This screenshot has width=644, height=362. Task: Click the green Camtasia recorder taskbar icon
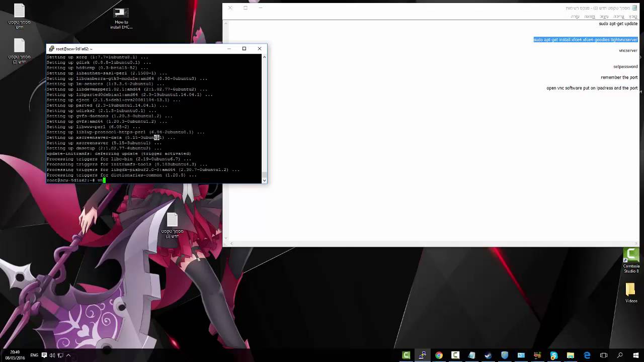click(x=406, y=355)
